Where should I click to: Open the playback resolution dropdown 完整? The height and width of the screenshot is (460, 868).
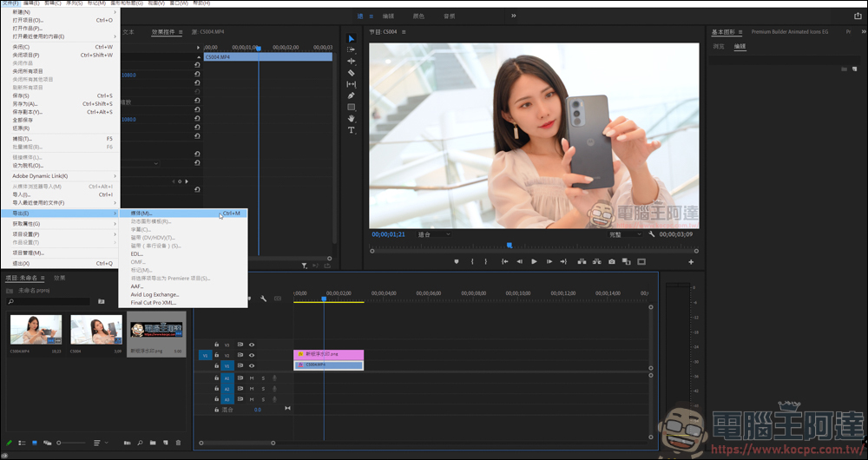[625, 234]
